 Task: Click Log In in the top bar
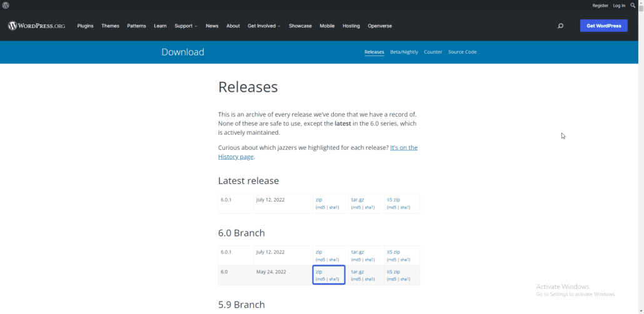click(619, 6)
